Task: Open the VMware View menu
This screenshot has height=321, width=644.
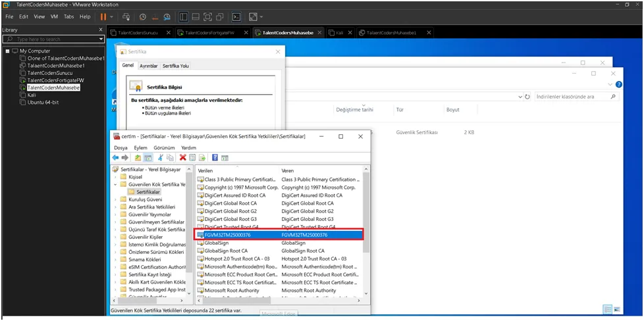Action: coord(39,17)
